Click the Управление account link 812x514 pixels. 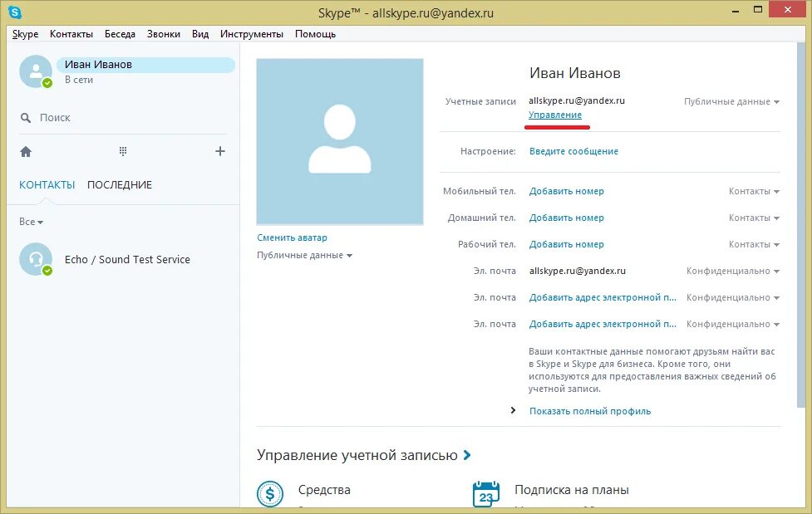click(x=555, y=115)
